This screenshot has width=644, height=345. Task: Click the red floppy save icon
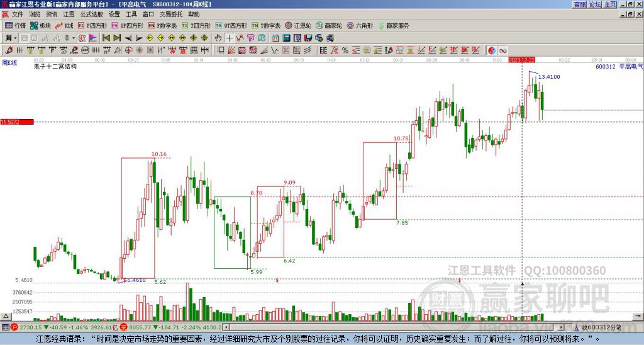[x=308, y=38]
